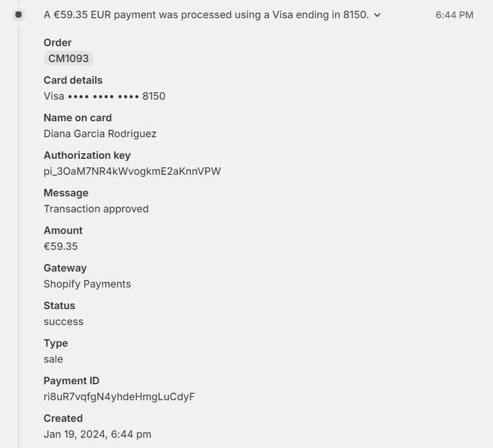Image resolution: width=493 pixels, height=448 pixels.
Task: Click the Card details heading
Action: 73,80
